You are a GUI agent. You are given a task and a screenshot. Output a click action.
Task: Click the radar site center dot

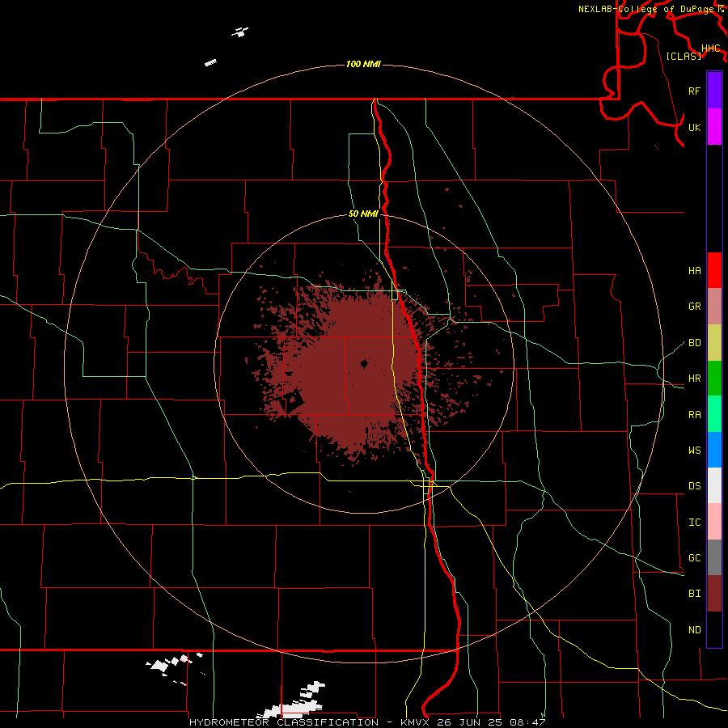click(x=364, y=363)
